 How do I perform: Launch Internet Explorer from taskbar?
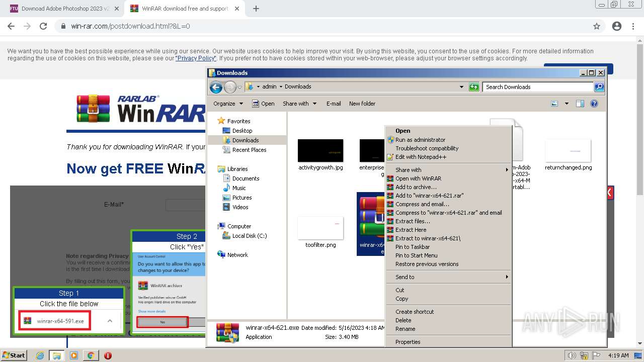coord(40,355)
